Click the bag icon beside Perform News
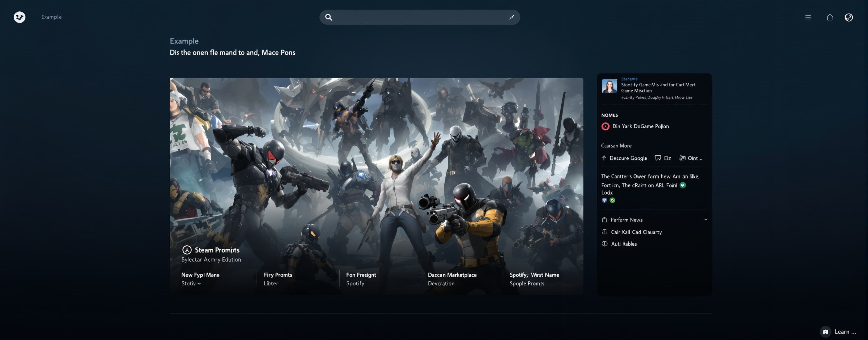The width and height of the screenshot is (868, 340). click(604, 219)
